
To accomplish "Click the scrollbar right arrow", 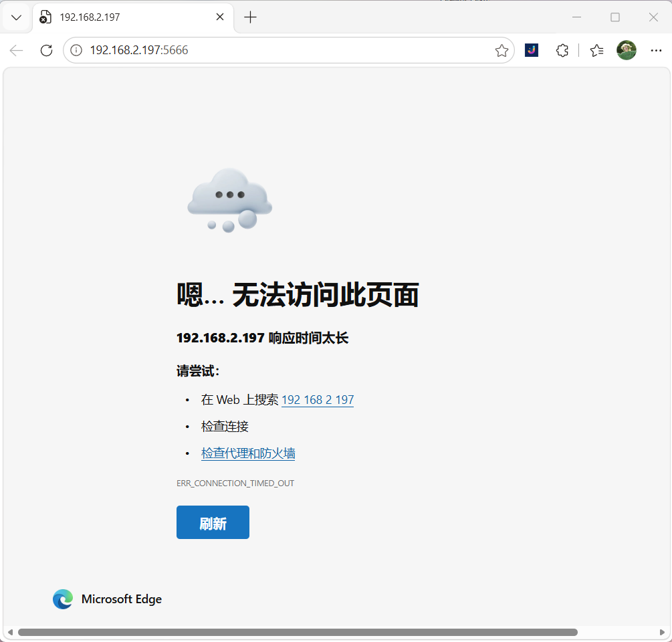I will click(662, 632).
